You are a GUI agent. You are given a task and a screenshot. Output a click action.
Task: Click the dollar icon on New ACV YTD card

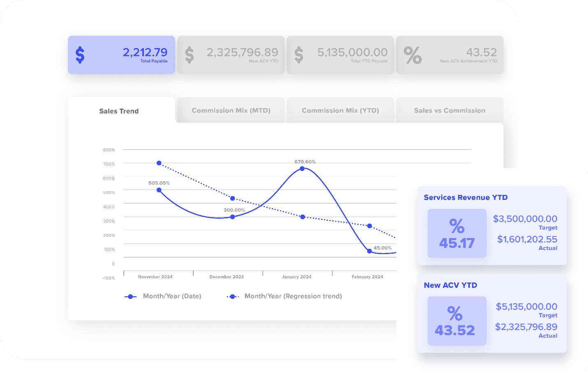pos(189,55)
